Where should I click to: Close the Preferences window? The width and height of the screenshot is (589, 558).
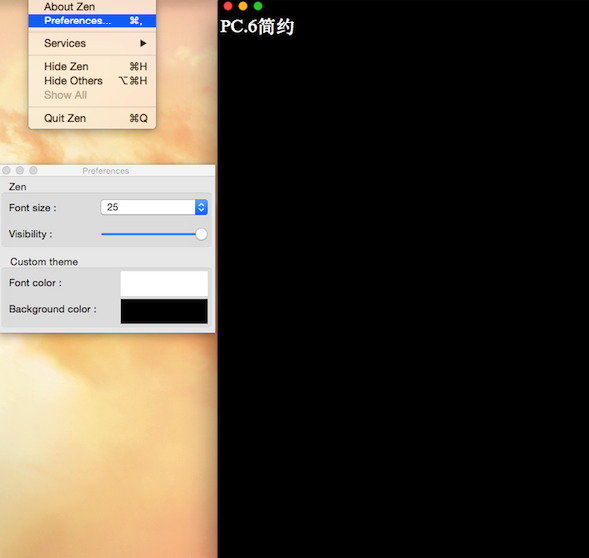(x=6, y=171)
